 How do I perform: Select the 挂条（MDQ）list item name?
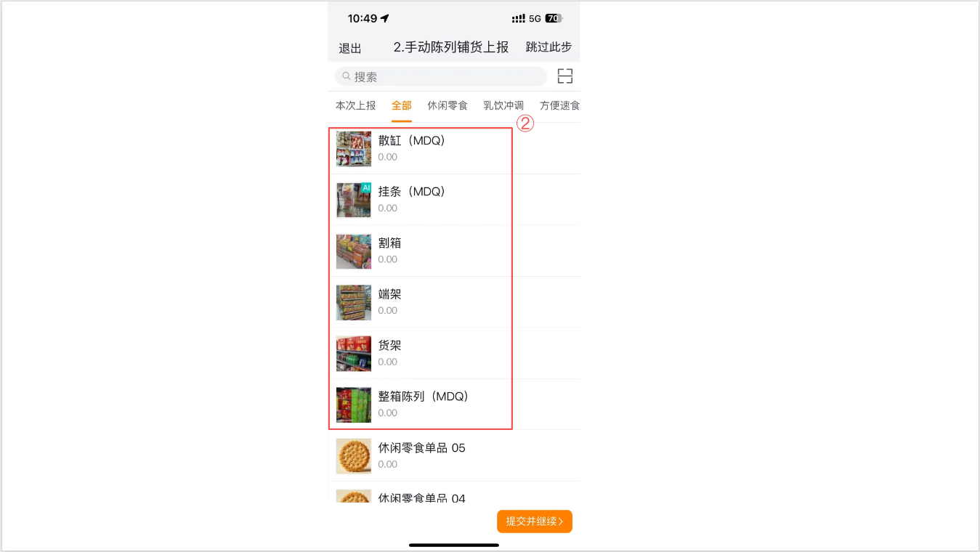[x=411, y=192]
